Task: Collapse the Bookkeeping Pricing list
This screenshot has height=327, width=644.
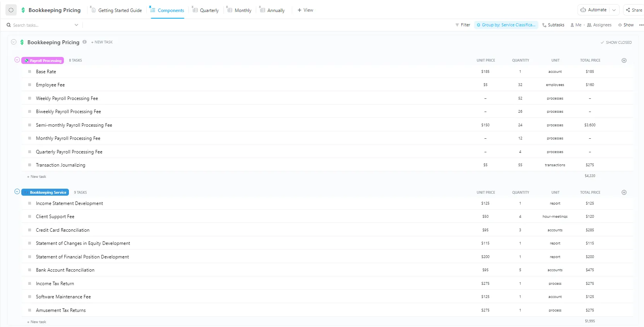Action: pos(14,42)
